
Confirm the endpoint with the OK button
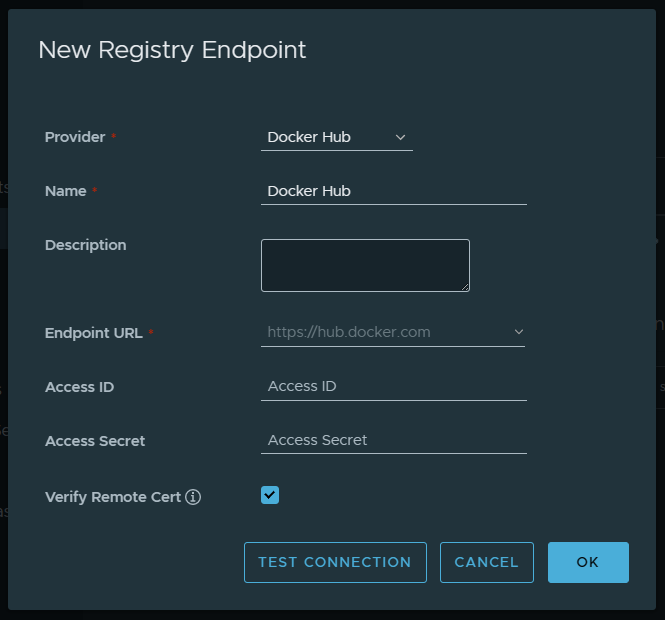coord(588,562)
